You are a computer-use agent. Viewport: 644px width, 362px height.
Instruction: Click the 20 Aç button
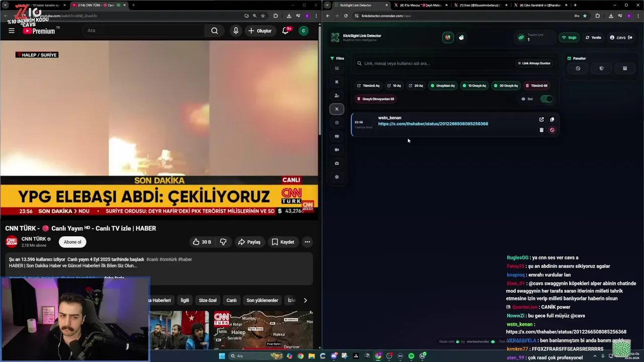416,85
